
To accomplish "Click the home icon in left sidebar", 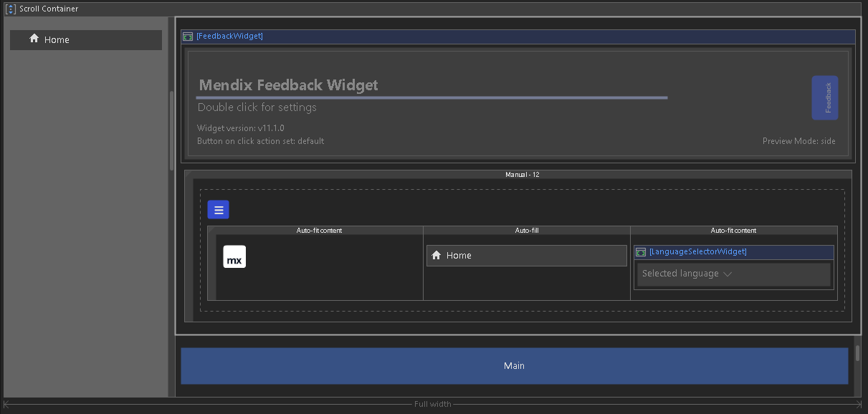I will pyautogui.click(x=34, y=39).
